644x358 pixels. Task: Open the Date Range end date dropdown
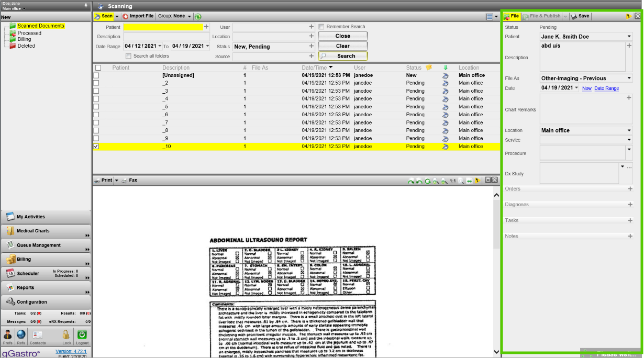point(207,46)
